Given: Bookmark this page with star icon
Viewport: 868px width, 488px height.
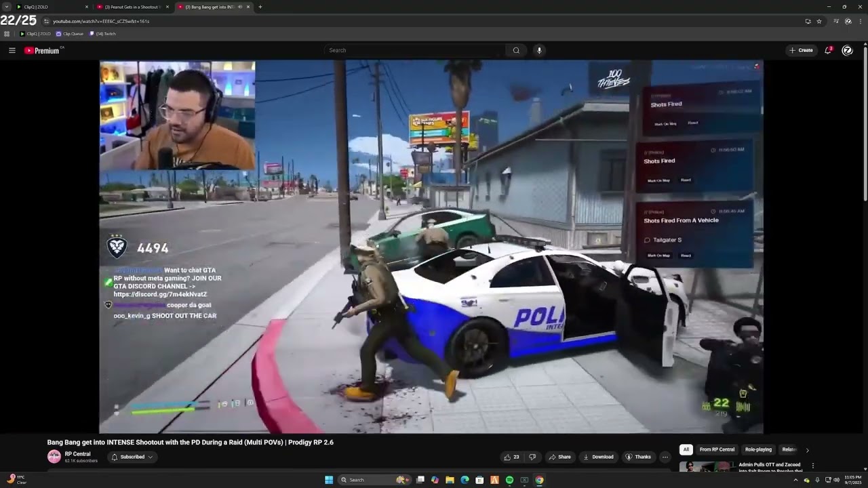Looking at the screenshot, I should [x=819, y=21].
